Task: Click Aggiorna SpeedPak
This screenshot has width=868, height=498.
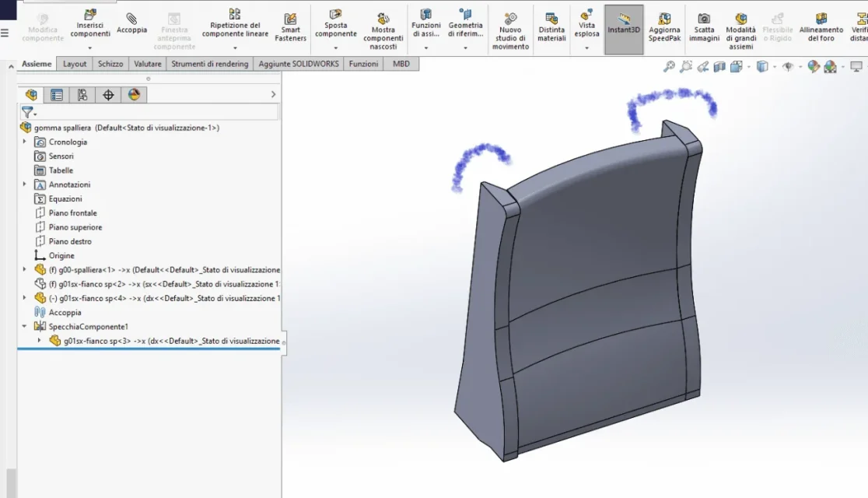Action: pos(664,28)
